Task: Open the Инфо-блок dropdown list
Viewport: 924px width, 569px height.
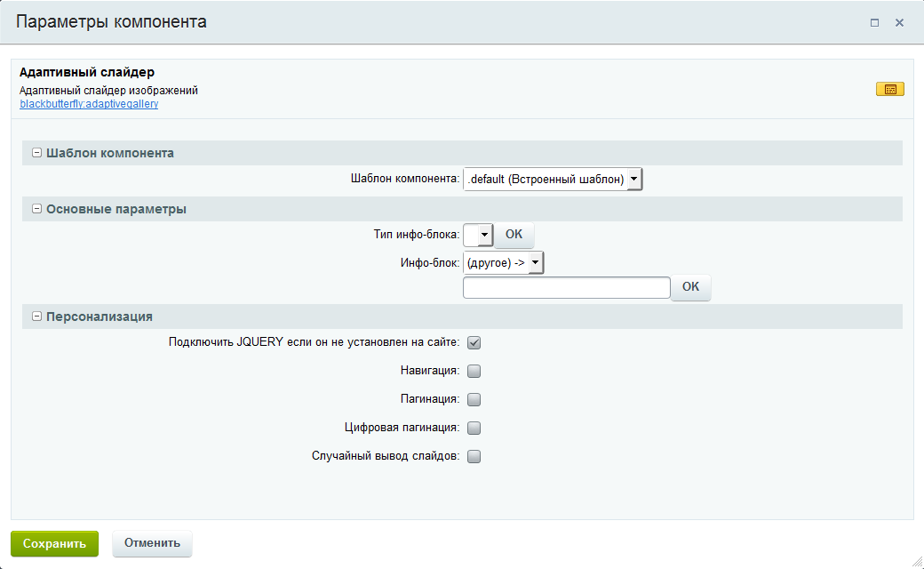Action: [x=503, y=263]
